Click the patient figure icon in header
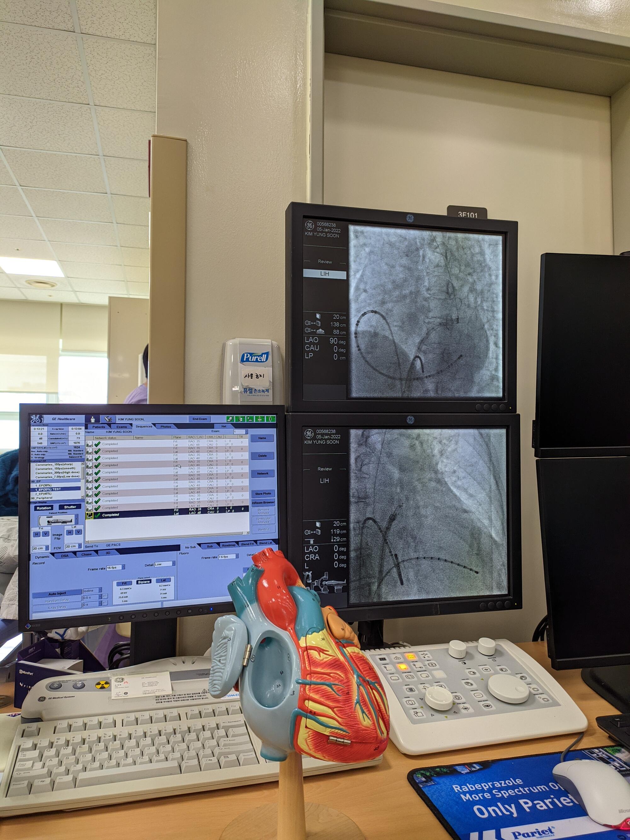 pos(93,419)
